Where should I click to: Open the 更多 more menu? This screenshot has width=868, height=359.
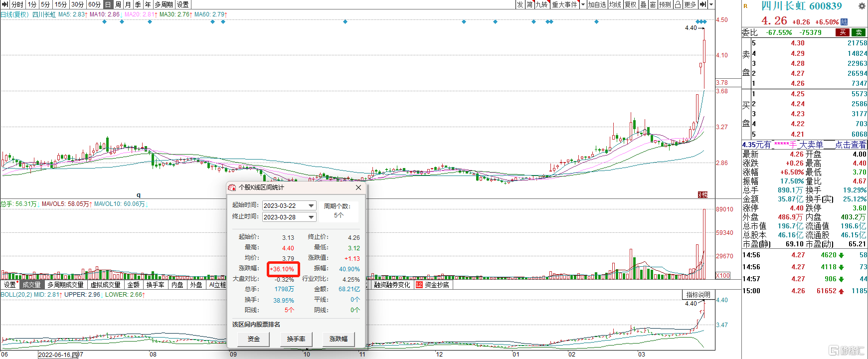[690, 4]
